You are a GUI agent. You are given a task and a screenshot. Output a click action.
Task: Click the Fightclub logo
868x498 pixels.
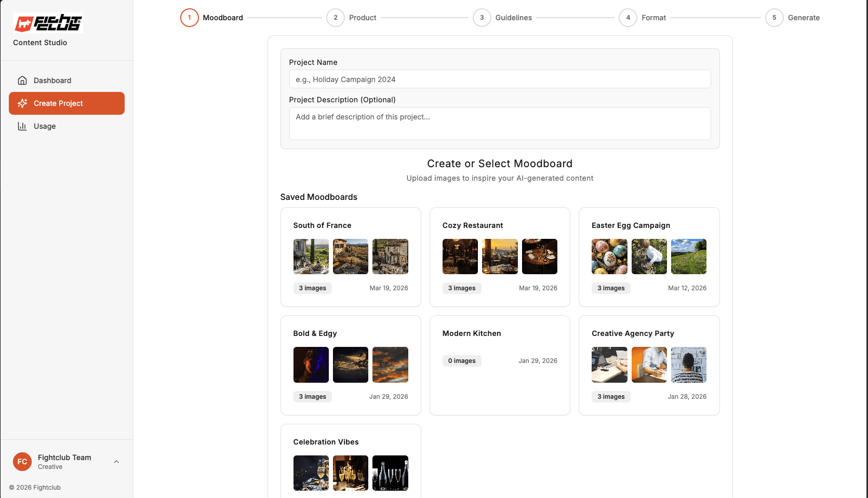pyautogui.click(x=48, y=23)
